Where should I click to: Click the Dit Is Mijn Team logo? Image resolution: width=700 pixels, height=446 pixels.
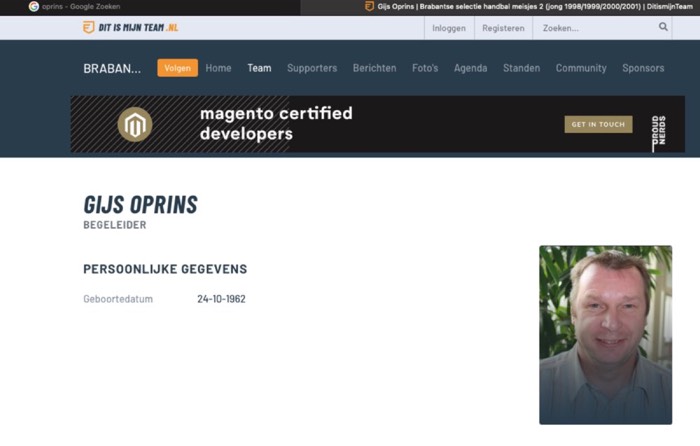pyautogui.click(x=123, y=28)
